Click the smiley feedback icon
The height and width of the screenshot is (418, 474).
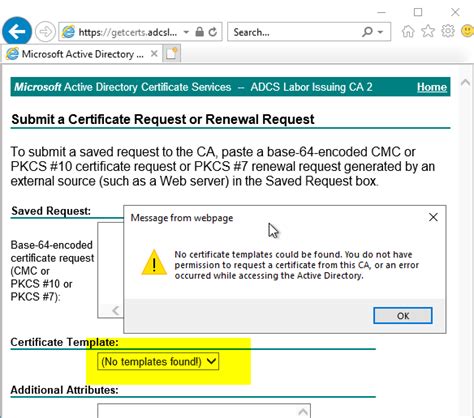coord(467,31)
